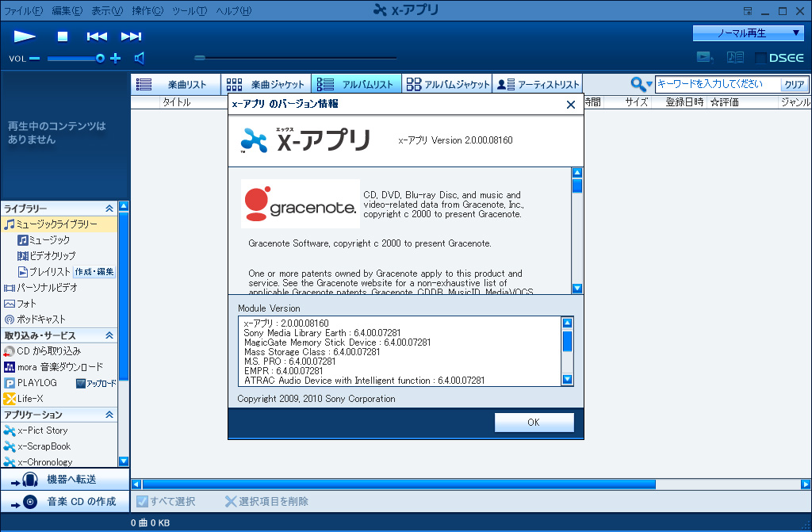Click the sidebar scroll down arrow

[x=124, y=461]
